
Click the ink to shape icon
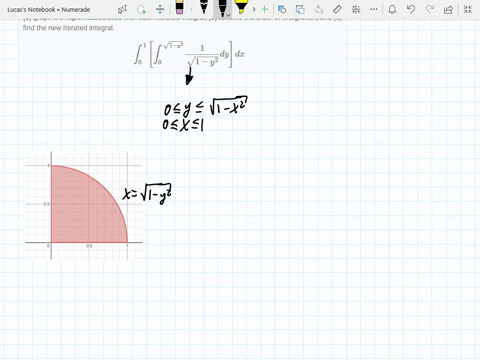pos(300,9)
